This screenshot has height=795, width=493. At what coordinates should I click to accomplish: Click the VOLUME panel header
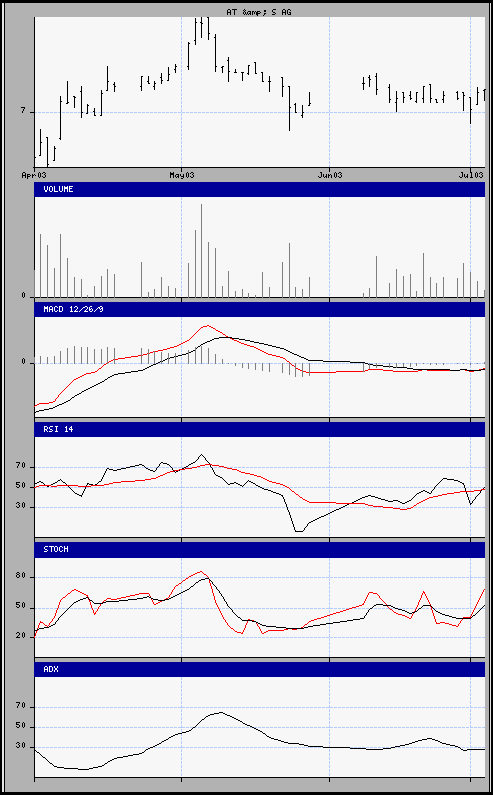pos(260,189)
